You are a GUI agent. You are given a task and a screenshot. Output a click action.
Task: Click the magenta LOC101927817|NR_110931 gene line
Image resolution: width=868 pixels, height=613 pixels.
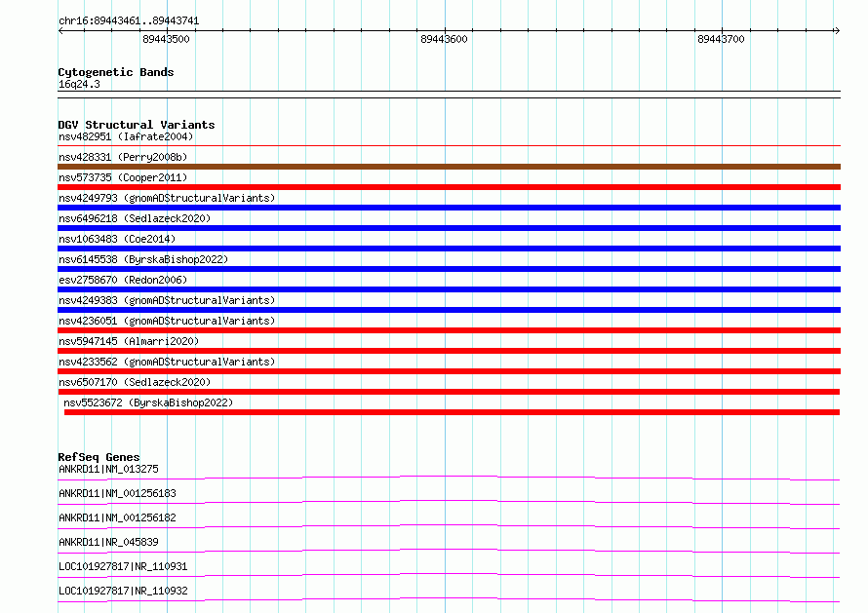point(449,575)
